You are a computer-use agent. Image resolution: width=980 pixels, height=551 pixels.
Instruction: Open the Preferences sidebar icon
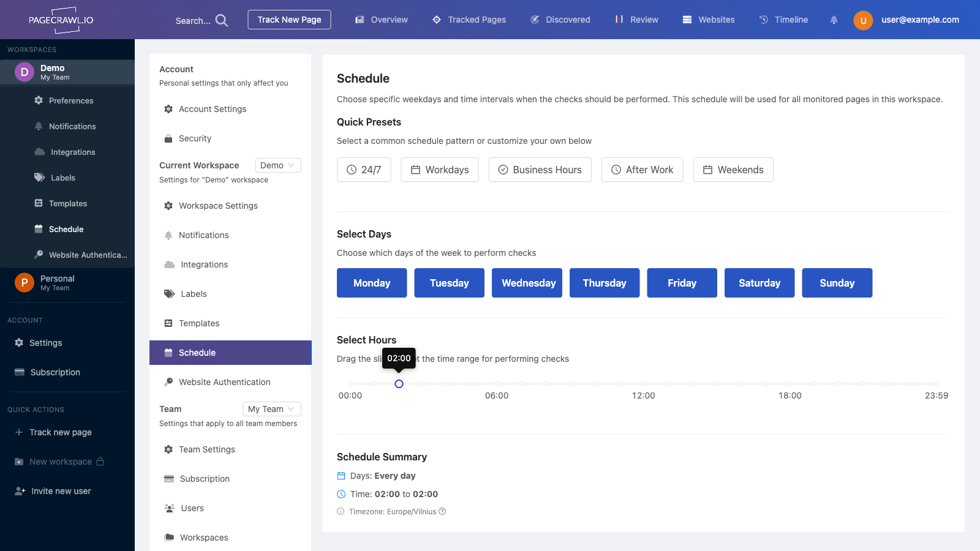coord(38,100)
